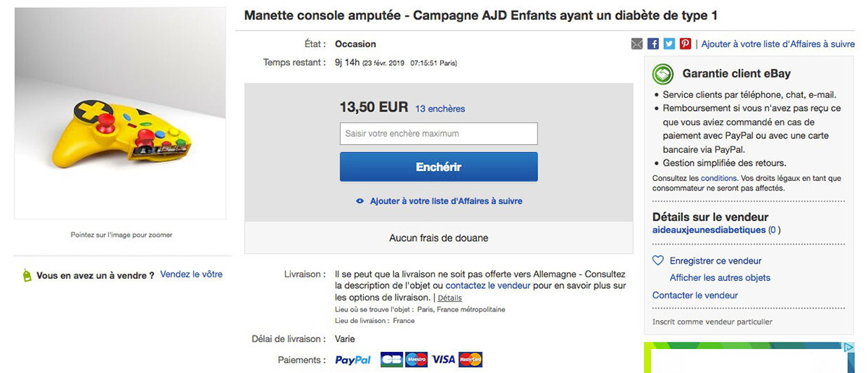Click the green price tag icon

27,275
